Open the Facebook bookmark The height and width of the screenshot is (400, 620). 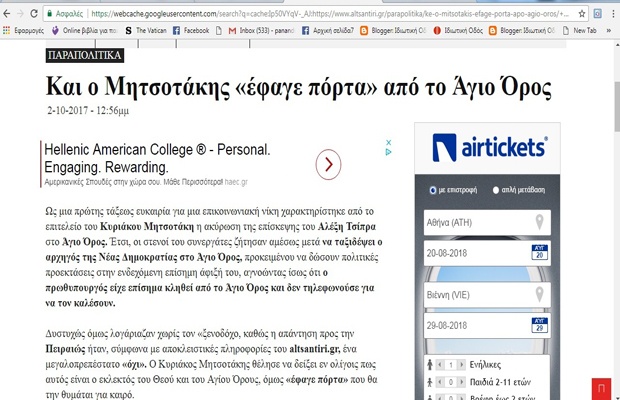(x=191, y=30)
